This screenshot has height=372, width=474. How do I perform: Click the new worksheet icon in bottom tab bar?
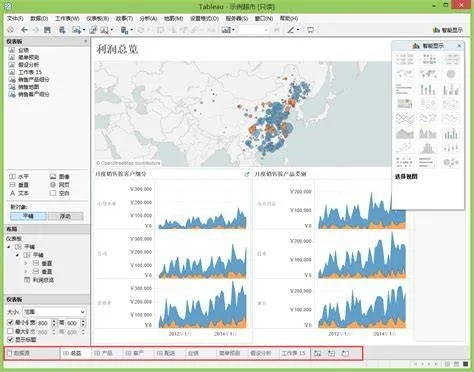point(317,353)
